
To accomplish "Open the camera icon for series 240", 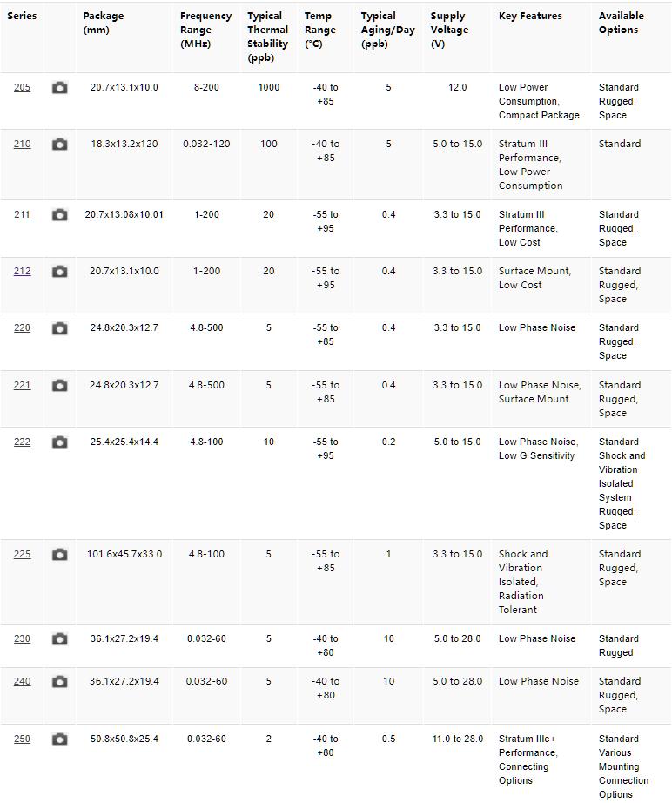I will [x=59, y=682].
